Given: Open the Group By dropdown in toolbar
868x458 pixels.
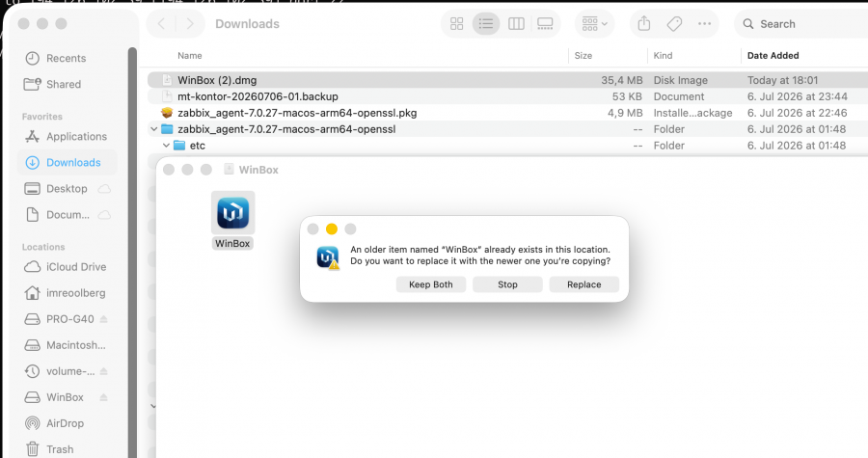Looking at the screenshot, I should 594,24.
